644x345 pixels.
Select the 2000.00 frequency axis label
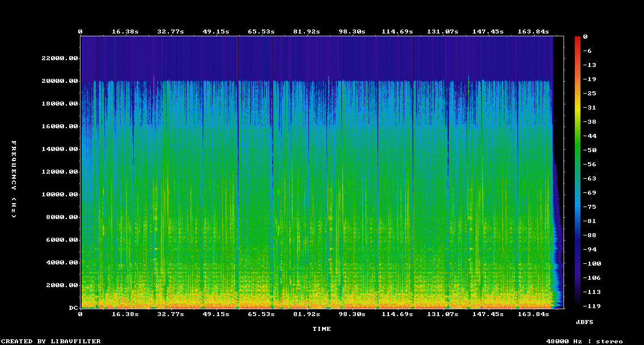[62, 285]
